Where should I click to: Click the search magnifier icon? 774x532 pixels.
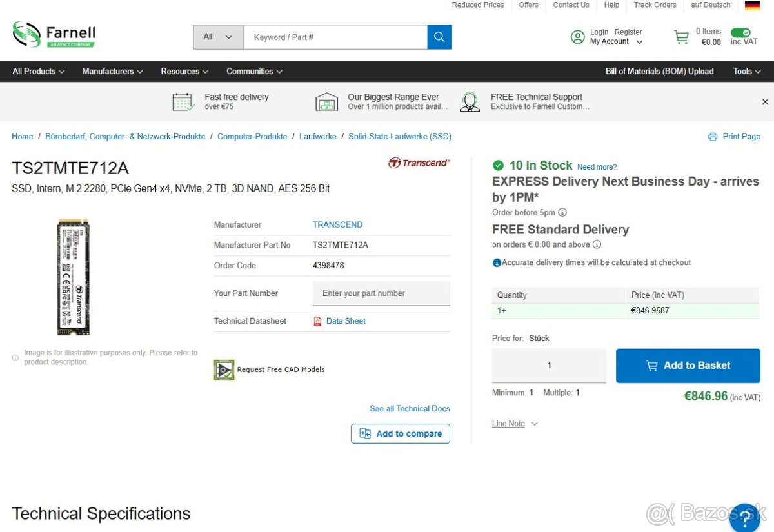pyautogui.click(x=439, y=37)
